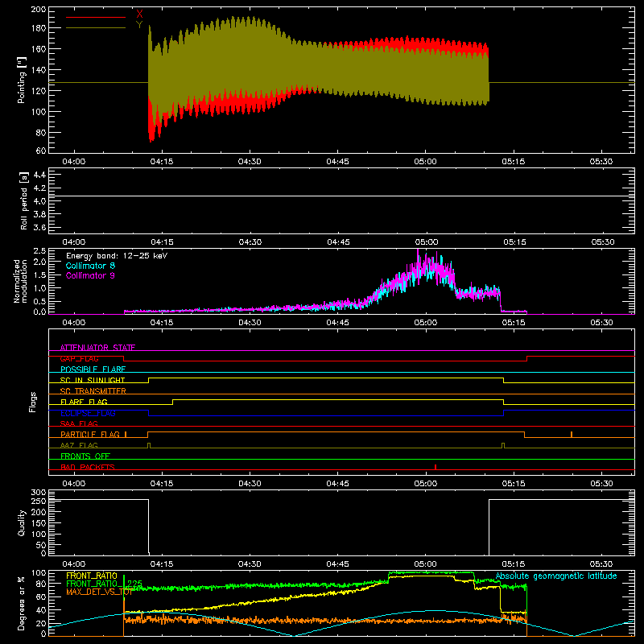This screenshot has height=644, width=644.
Task: Click the Flags axis title
Action: 33,402
